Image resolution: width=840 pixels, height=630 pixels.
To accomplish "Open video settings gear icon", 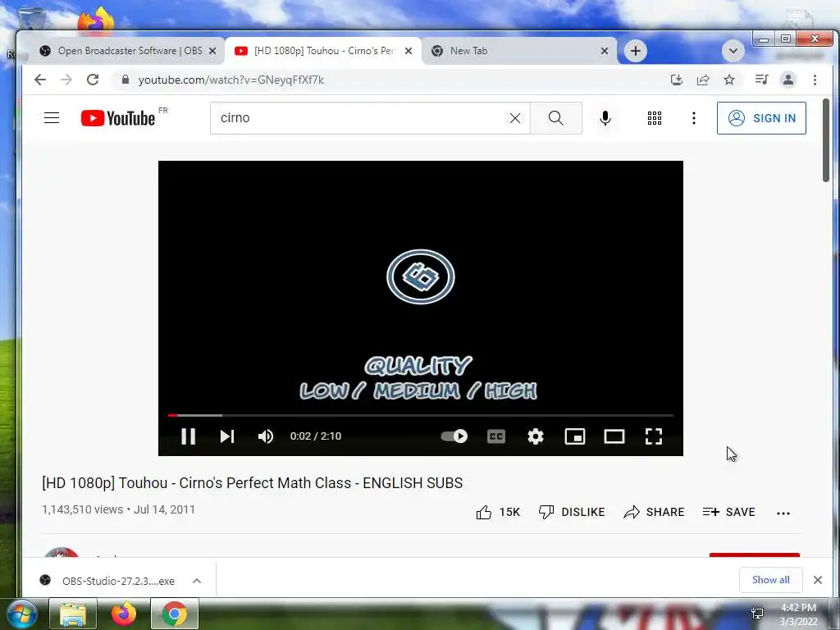I will coord(535,436).
